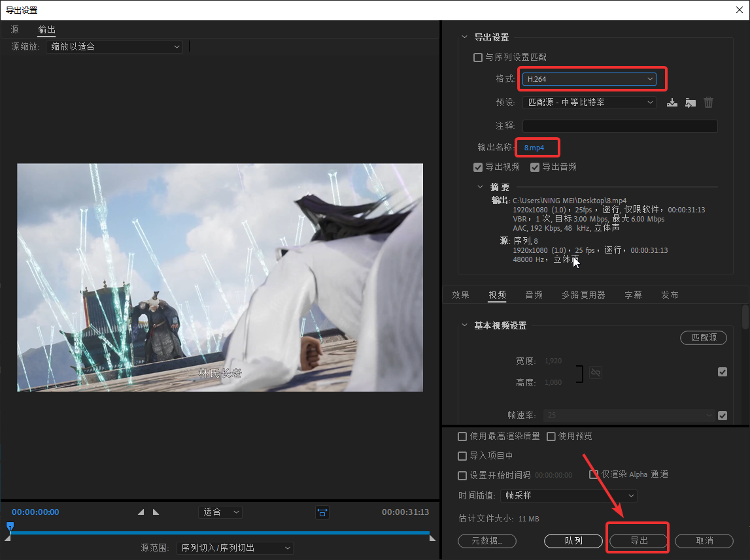Close the export settings dialog

pos(739,10)
